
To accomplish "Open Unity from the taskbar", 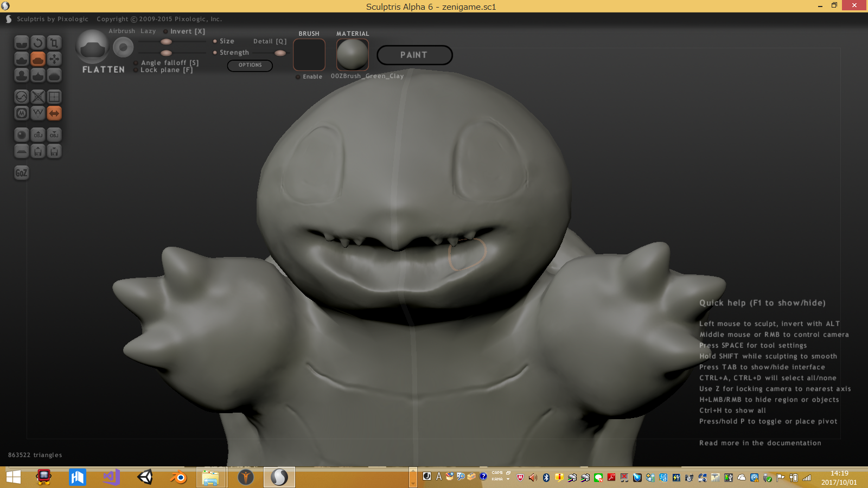I will [x=145, y=477].
